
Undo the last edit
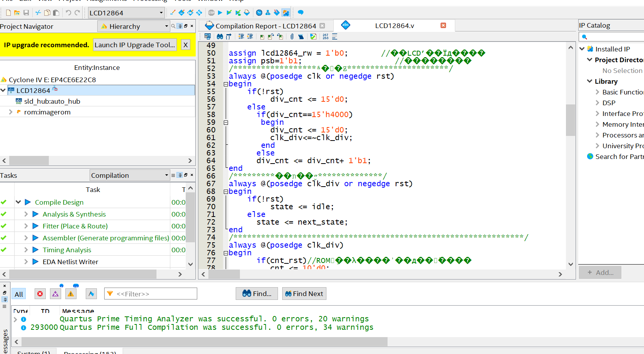pos(68,13)
